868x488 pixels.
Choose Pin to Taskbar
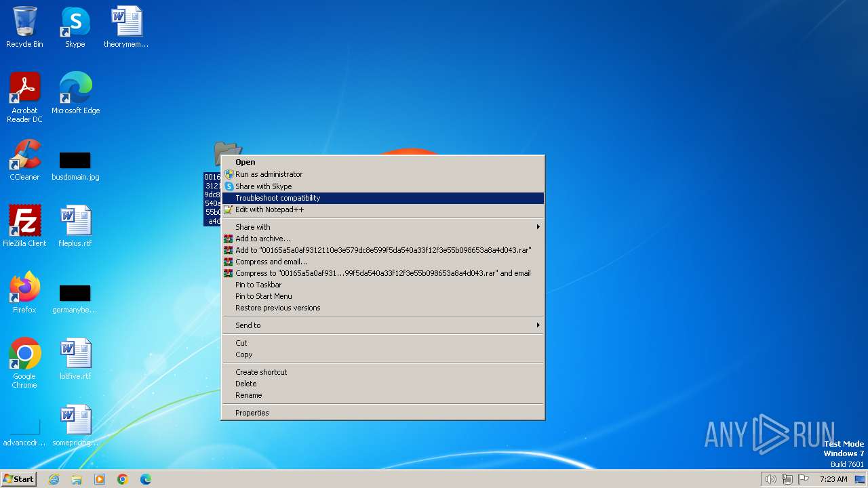(x=383, y=285)
